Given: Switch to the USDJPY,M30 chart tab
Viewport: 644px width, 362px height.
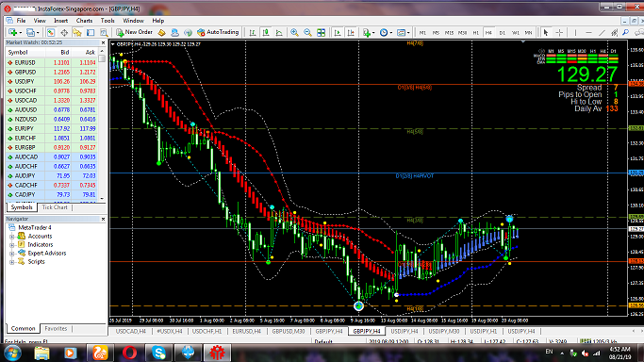Looking at the screenshot, I should pos(444,331).
